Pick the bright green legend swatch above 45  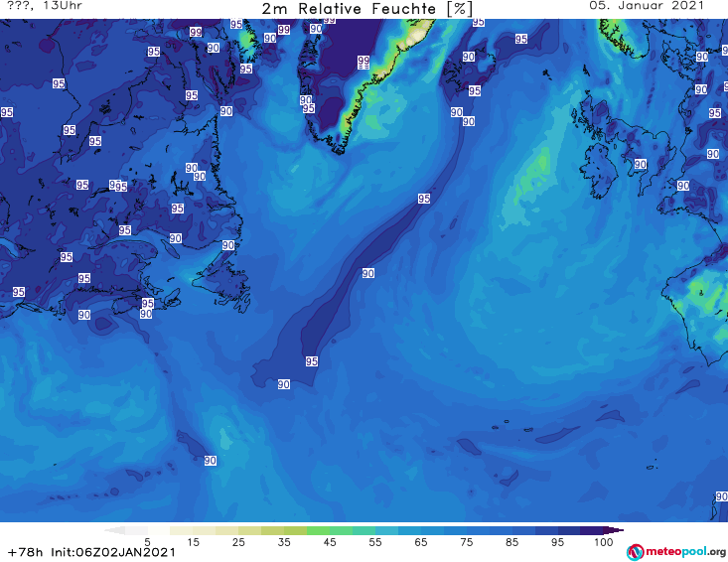click(318, 530)
